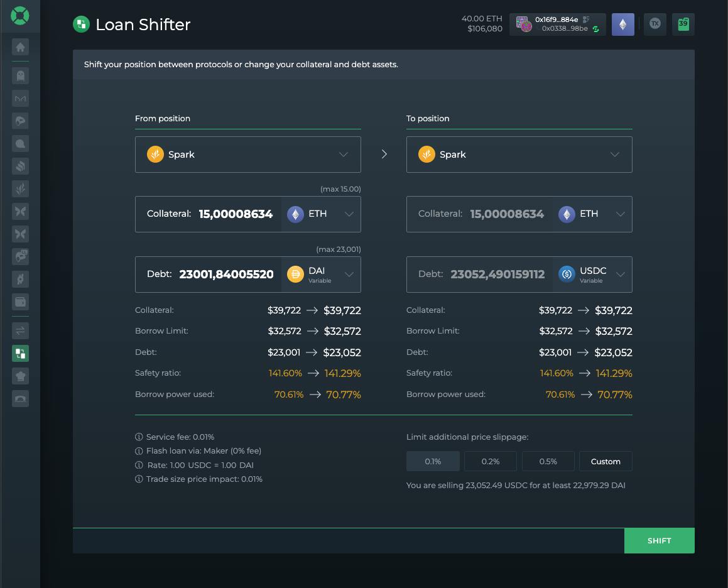This screenshot has width=728, height=588.
Task: Click From debt amount 23001,84005520 field
Action: (226, 275)
